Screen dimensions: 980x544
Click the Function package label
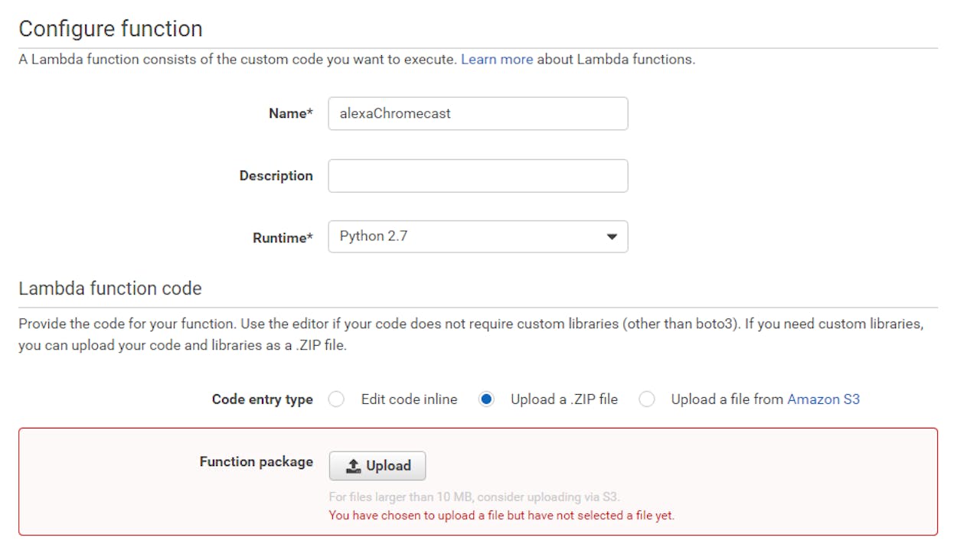[256, 461]
